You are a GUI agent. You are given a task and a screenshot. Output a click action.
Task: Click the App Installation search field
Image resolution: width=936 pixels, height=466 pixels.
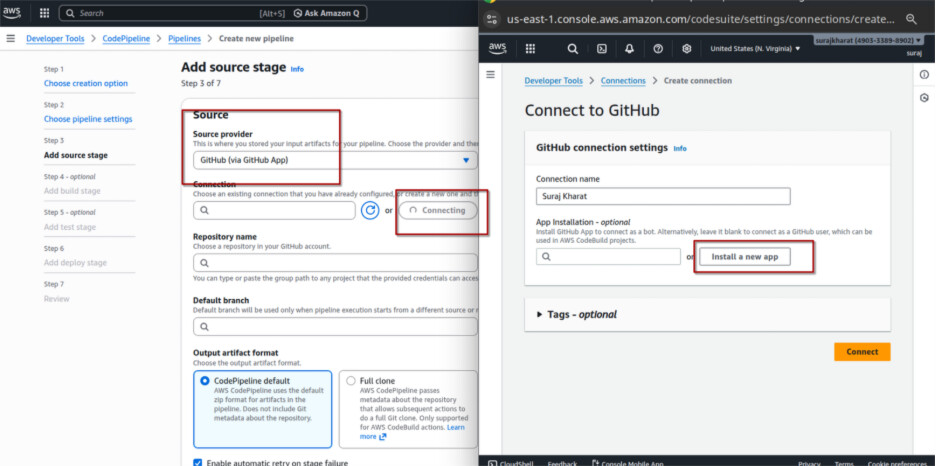point(608,257)
